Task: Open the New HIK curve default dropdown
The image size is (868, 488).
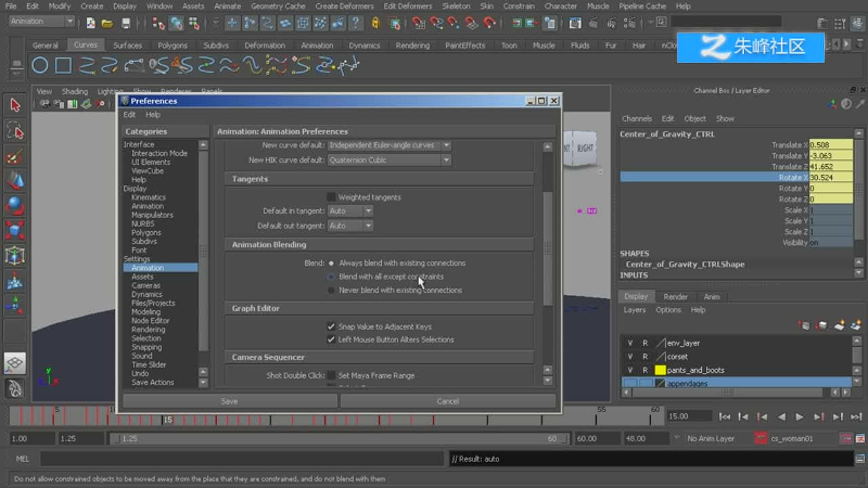Action: [x=389, y=160]
